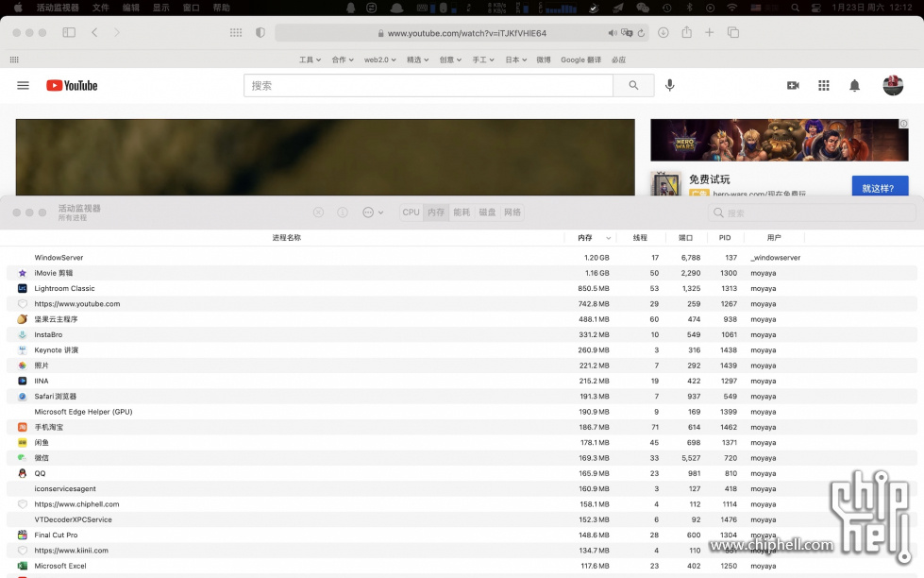Inspect process info in Activity Monitor
Screen dimensions: 924x578
(x=343, y=212)
